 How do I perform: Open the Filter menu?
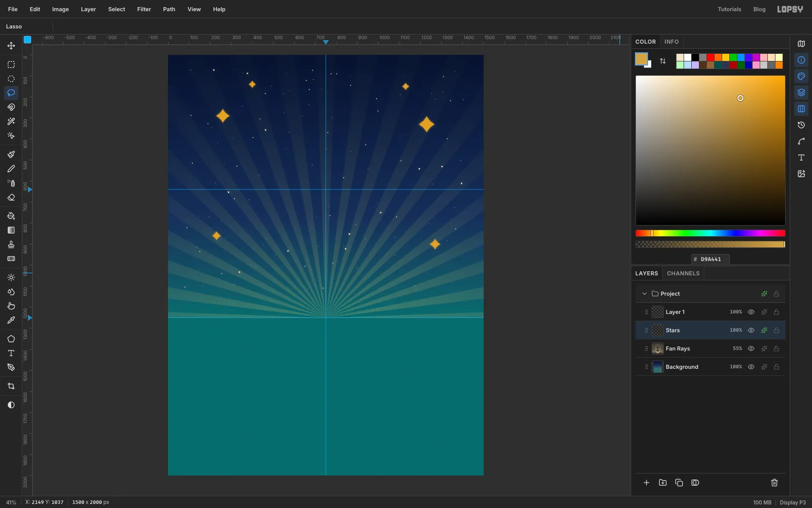coord(144,9)
